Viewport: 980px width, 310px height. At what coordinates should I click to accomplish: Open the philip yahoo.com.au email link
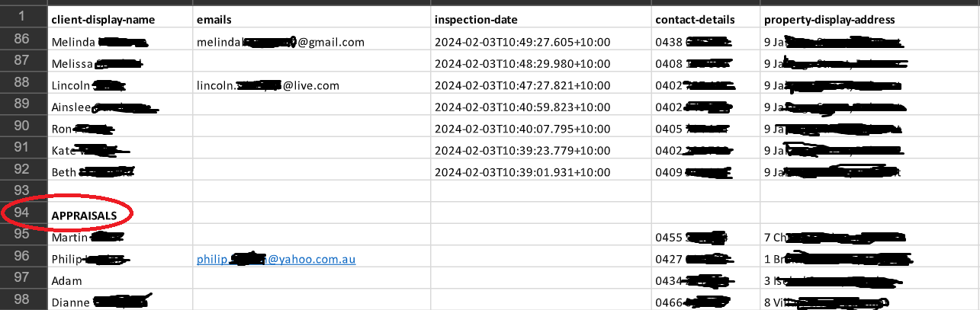tap(276, 260)
